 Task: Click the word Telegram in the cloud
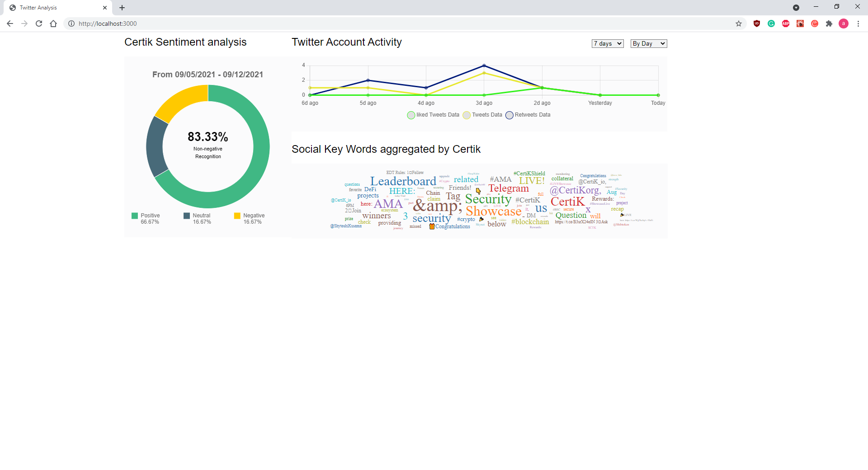(x=509, y=188)
